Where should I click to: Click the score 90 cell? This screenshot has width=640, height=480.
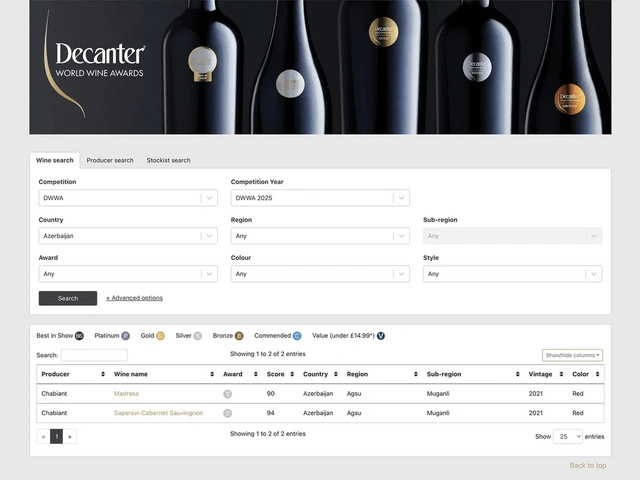270,394
